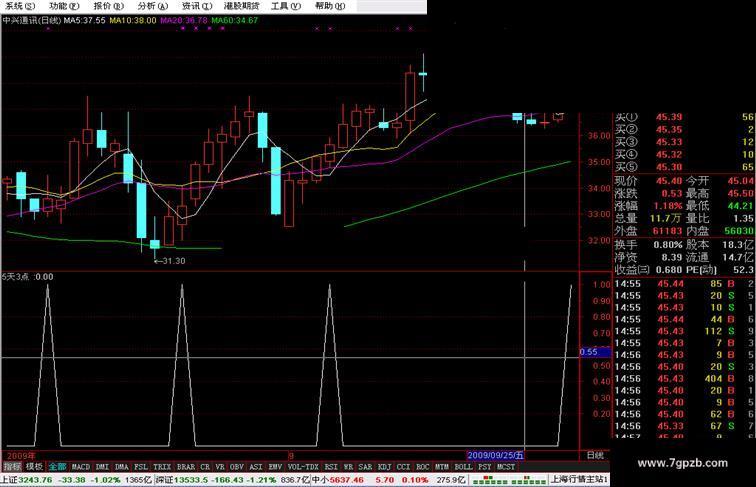Select the SAR indicator tab
756x487 pixels.
click(x=365, y=467)
